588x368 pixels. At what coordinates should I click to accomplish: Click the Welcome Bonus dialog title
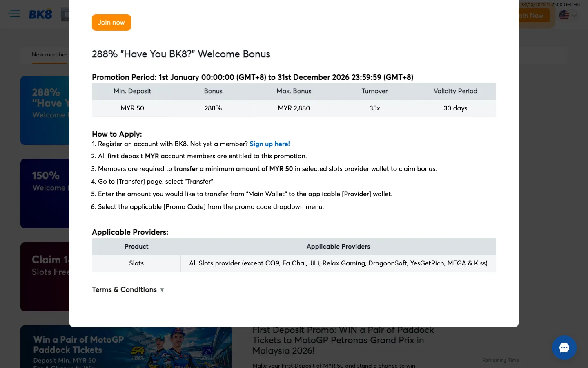point(181,54)
